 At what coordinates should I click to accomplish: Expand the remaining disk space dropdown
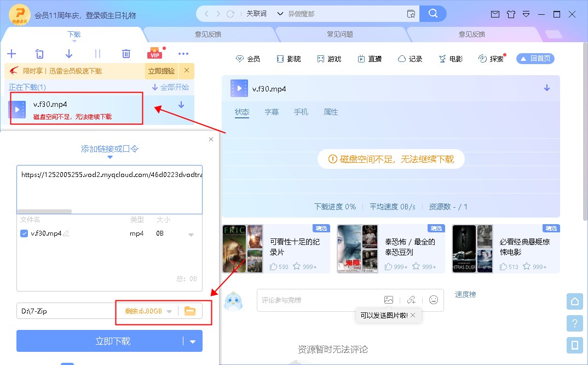[x=169, y=310]
